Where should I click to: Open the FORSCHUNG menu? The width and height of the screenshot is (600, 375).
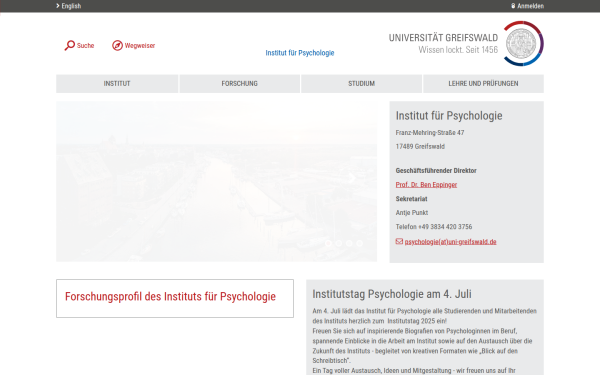pos(240,83)
